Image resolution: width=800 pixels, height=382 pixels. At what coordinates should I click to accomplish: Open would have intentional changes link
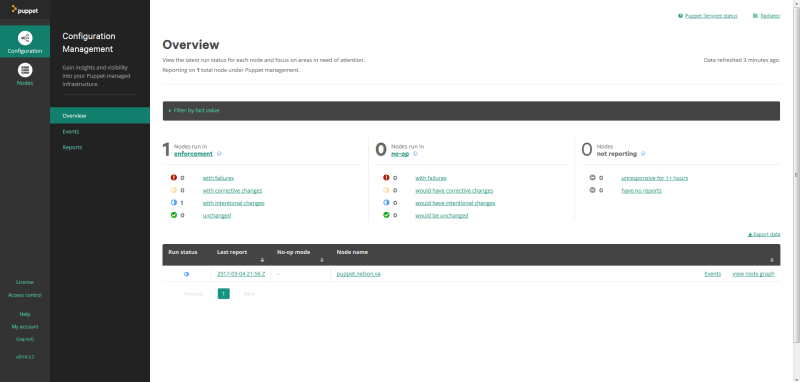pyautogui.click(x=455, y=203)
